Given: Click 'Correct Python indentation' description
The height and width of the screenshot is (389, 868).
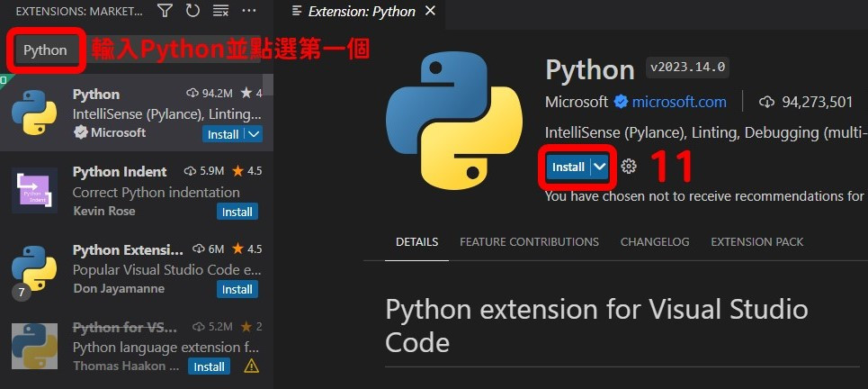Looking at the screenshot, I should tap(157, 193).
